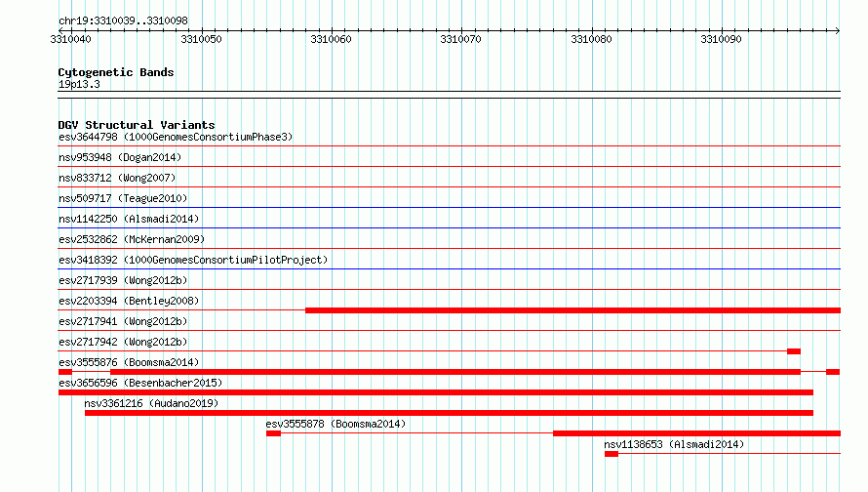The height and width of the screenshot is (492, 868).
Task: Click ruler position 3310060
Action: 331,39
